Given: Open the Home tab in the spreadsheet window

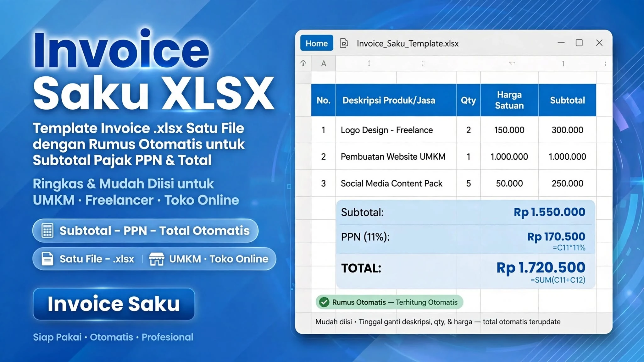Looking at the screenshot, I should coord(316,43).
